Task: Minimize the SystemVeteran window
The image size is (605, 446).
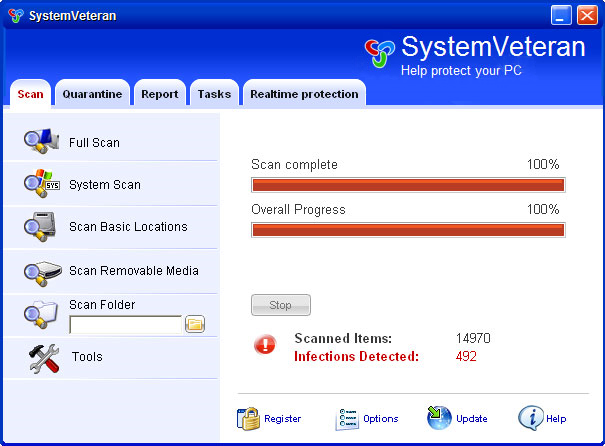Action: pos(561,15)
